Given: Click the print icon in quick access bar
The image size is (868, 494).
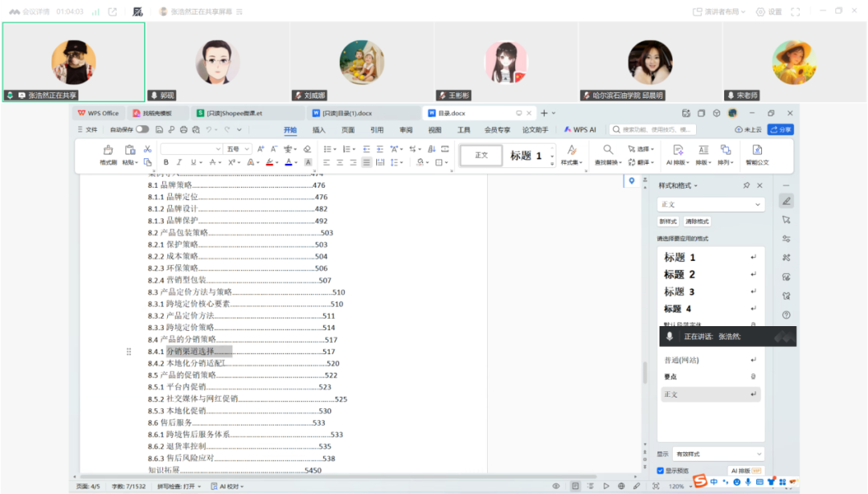Looking at the screenshot, I should [x=183, y=129].
